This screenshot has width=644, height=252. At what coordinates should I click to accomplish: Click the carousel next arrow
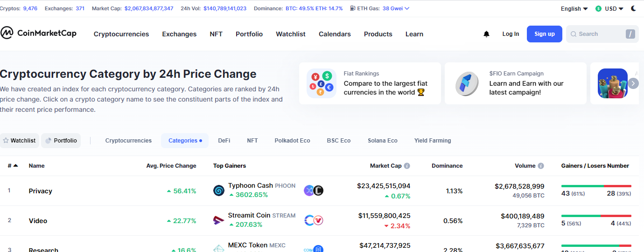tap(633, 83)
